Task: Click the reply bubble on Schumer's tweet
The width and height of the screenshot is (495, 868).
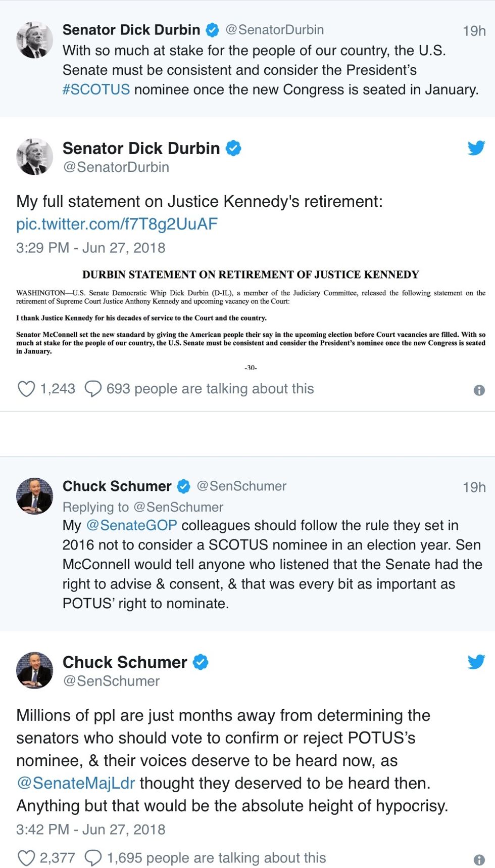Action: 93,858
